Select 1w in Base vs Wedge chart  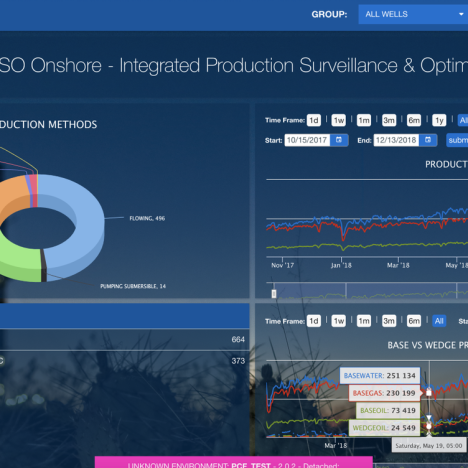coord(339,321)
